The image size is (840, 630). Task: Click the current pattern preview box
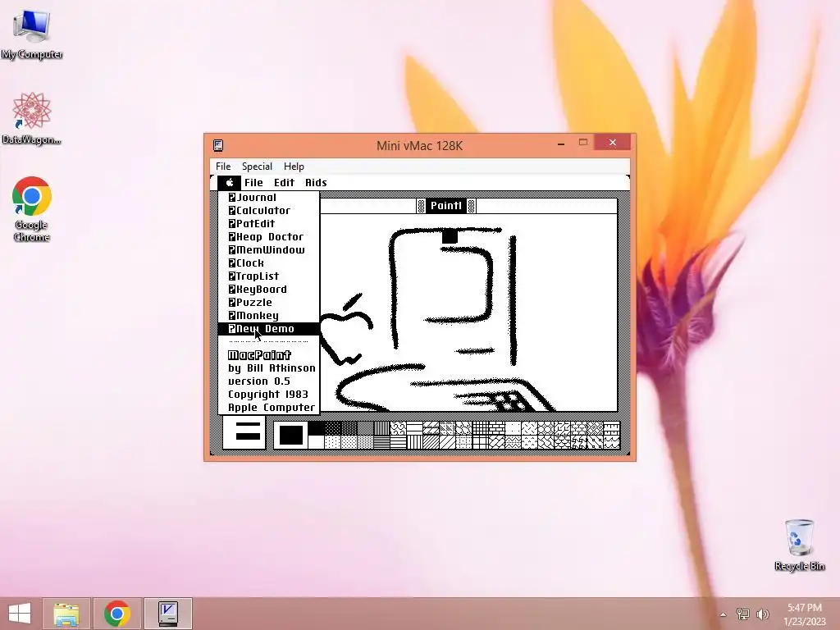tap(291, 435)
